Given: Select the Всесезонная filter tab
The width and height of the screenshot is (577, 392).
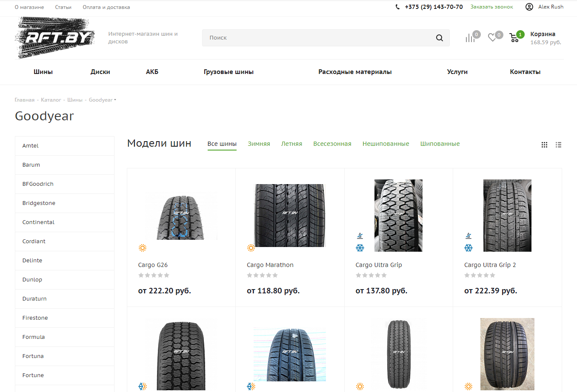Looking at the screenshot, I should coord(332,144).
